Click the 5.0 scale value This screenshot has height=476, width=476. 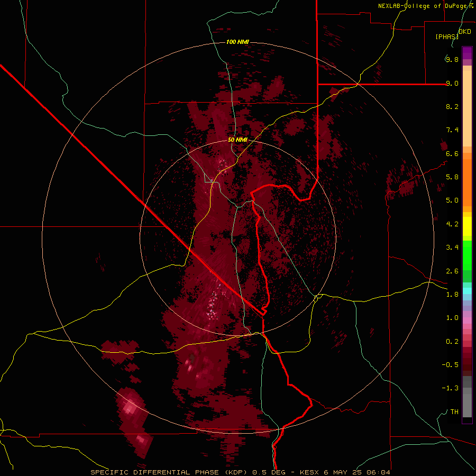[x=452, y=200]
